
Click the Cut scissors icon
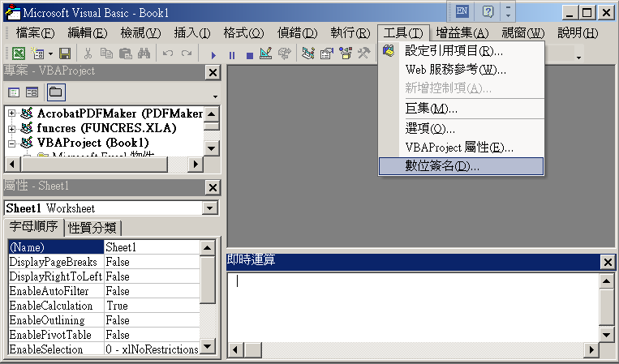(88, 54)
